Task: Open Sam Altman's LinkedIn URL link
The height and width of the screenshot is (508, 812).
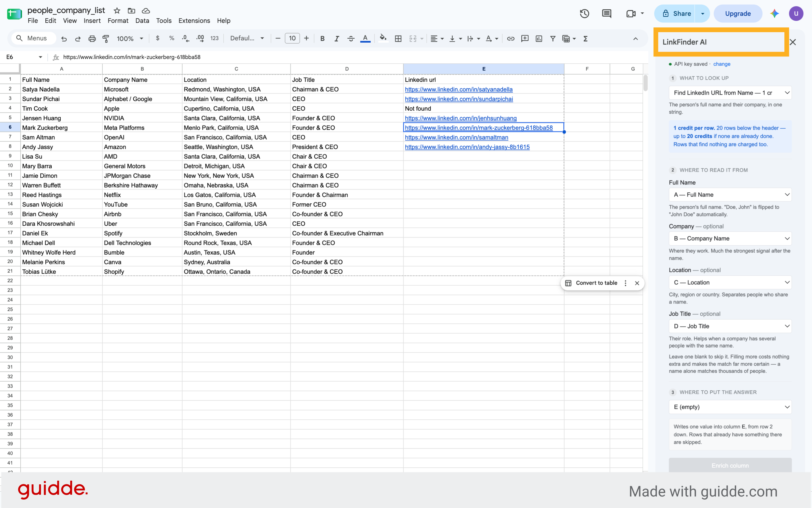Action: (456, 137)
